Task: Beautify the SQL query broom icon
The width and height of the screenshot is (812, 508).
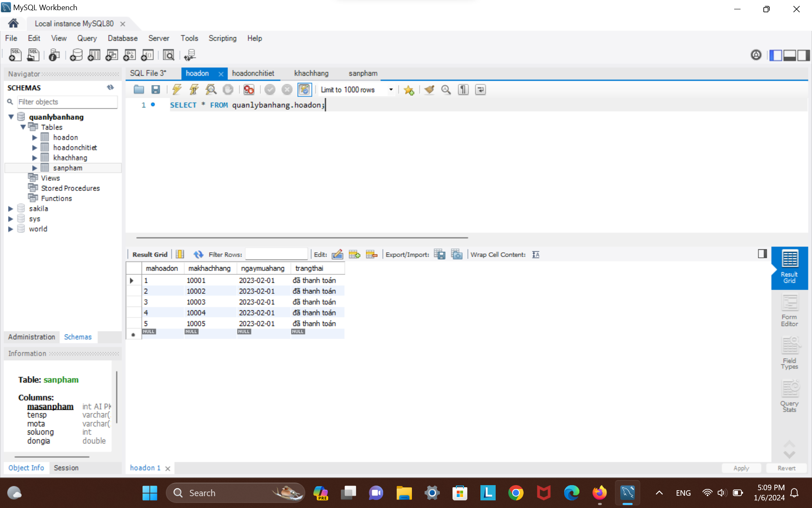Action: click(429, 90)
